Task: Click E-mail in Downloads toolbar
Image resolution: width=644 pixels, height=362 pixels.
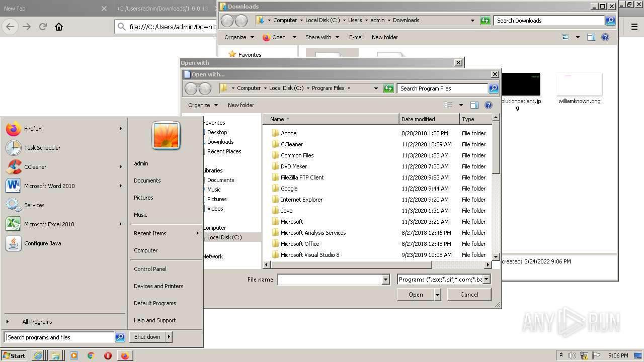Action: point(356,37)
